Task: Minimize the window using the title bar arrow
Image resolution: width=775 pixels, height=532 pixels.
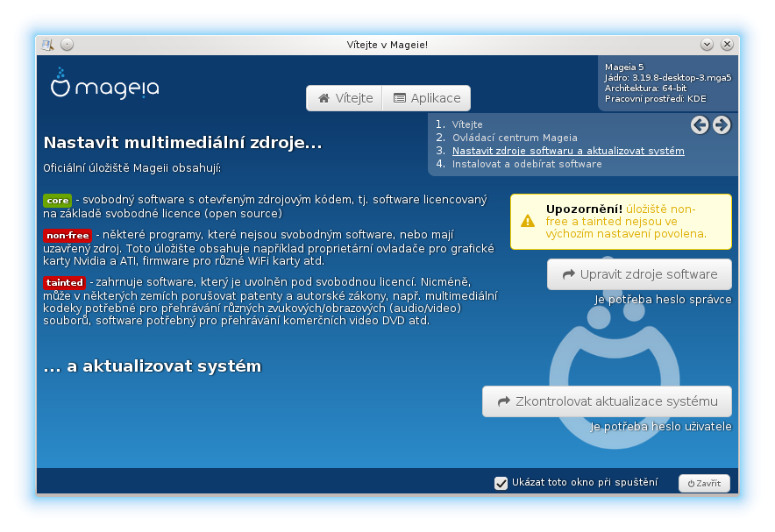Action: (x=707, y=45)
